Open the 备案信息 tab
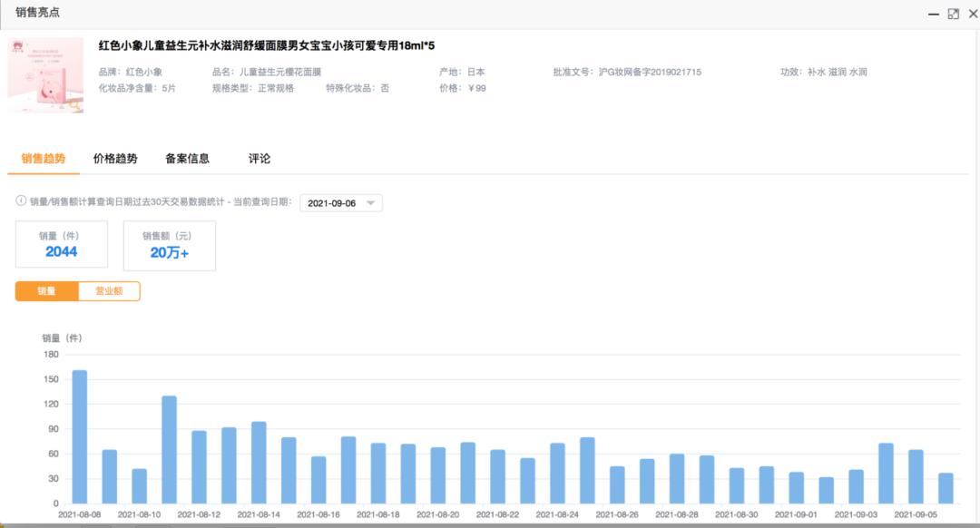 tap(187, 159)
